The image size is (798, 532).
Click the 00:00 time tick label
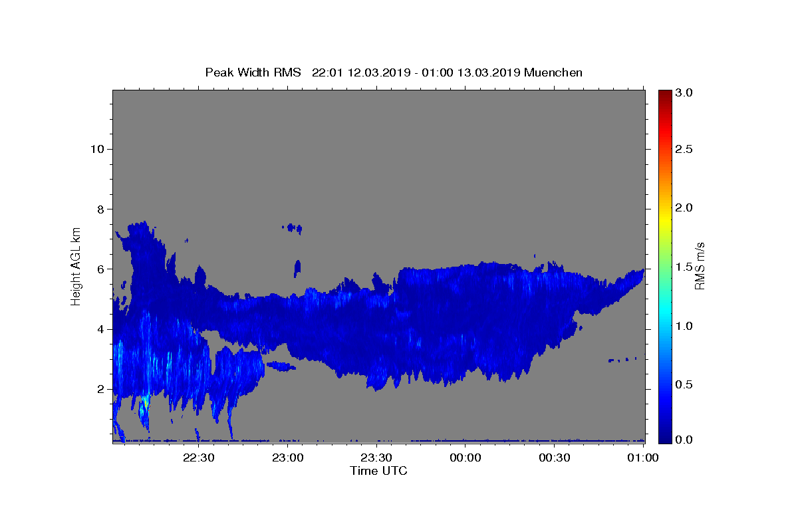(x=465, y=458)
